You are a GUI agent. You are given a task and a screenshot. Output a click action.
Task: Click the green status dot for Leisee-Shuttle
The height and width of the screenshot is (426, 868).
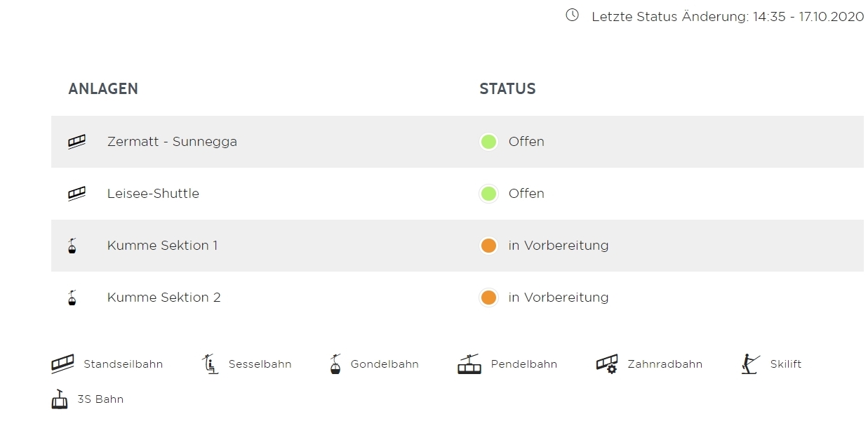tap(488, 194)
